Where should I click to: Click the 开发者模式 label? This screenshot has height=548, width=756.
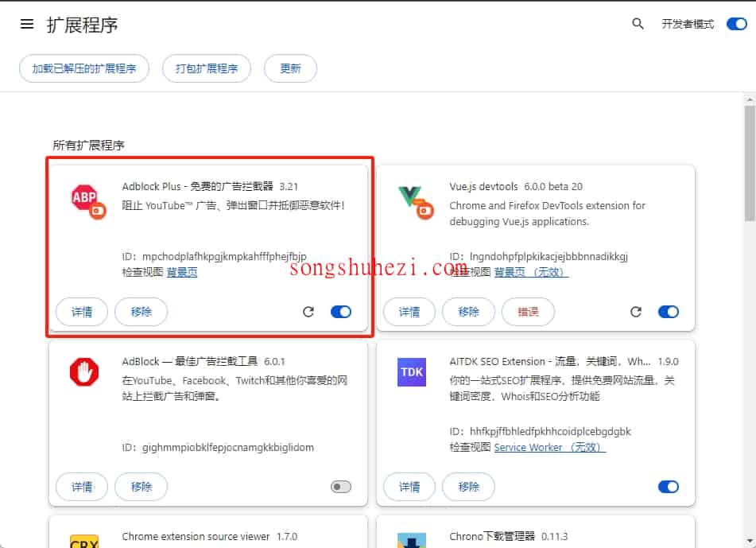[x=688, y=24]
